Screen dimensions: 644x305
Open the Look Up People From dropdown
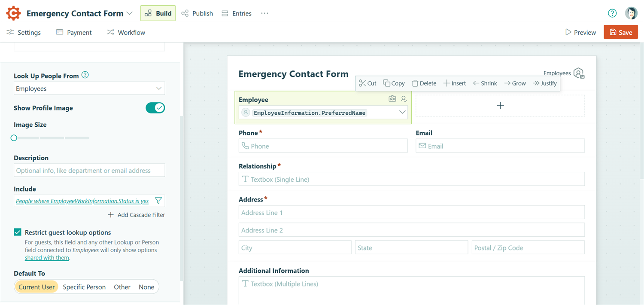(x=89, y=88)
